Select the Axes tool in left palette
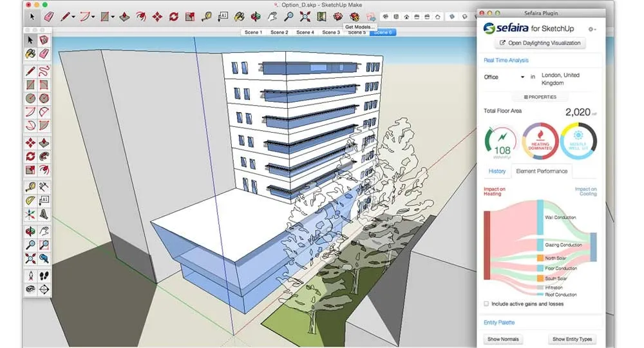The width and height of the screenshot is (644, 348). pyautogui.click(x=30, y=214)
